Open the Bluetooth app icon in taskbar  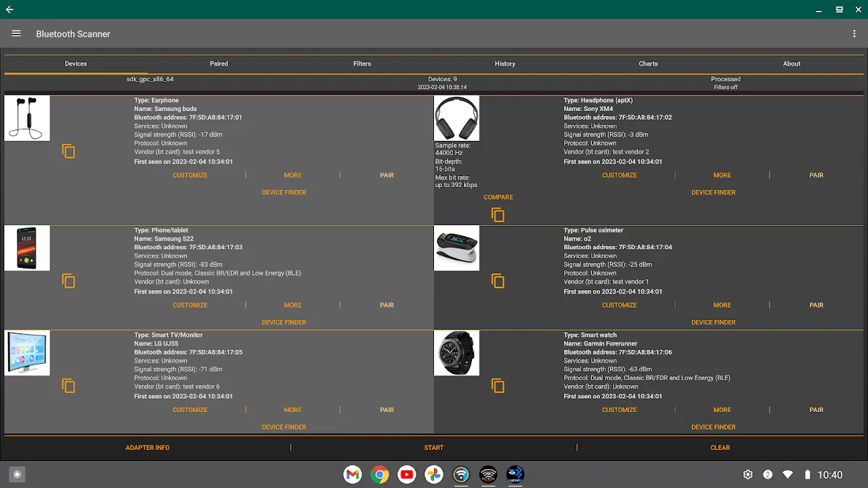pos(515,474)
